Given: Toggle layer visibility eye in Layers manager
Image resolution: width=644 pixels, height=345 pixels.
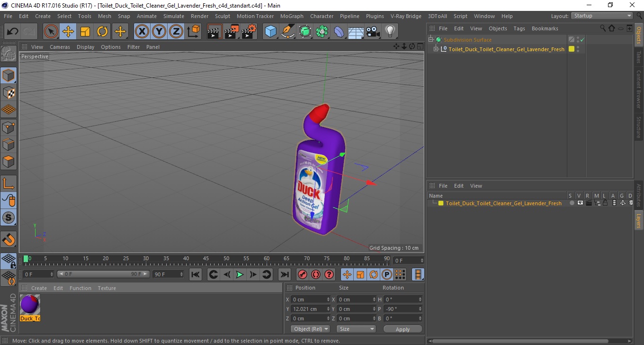Looking at the screenshot, I should (580, 203).
